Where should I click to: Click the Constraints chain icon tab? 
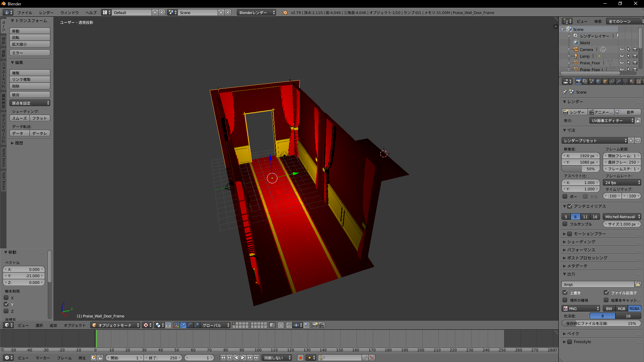(x=612, y=81)
